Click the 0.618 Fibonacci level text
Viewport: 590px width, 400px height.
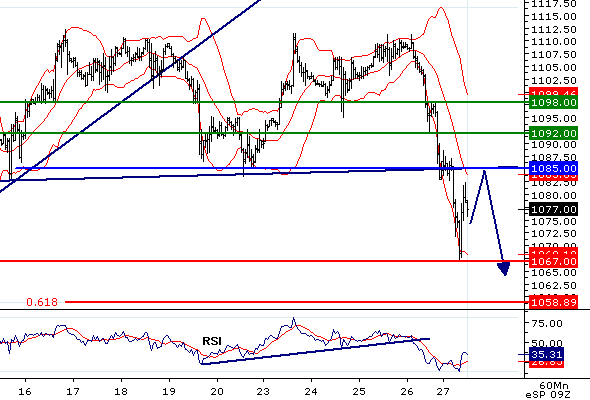coord(42,302)
